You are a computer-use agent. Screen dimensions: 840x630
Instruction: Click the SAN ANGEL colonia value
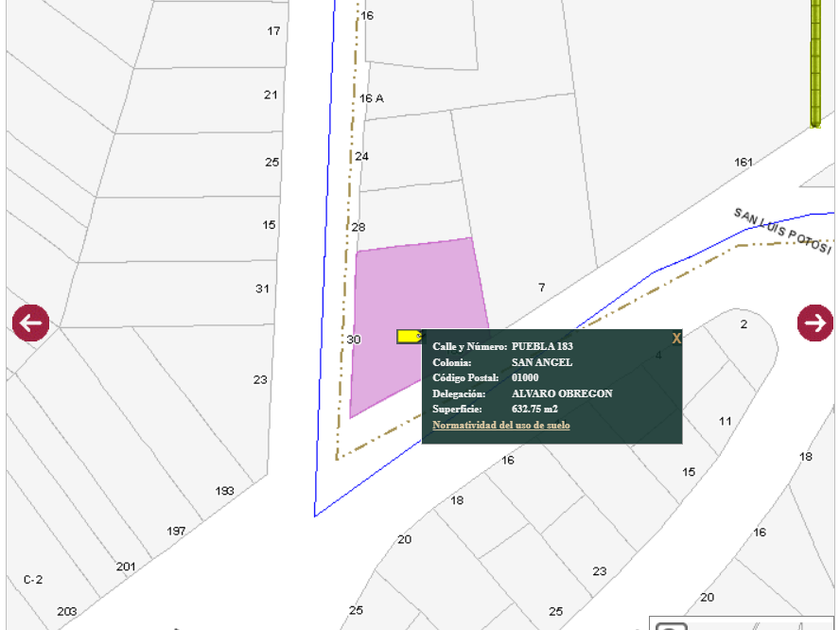(x=542, y=363)
